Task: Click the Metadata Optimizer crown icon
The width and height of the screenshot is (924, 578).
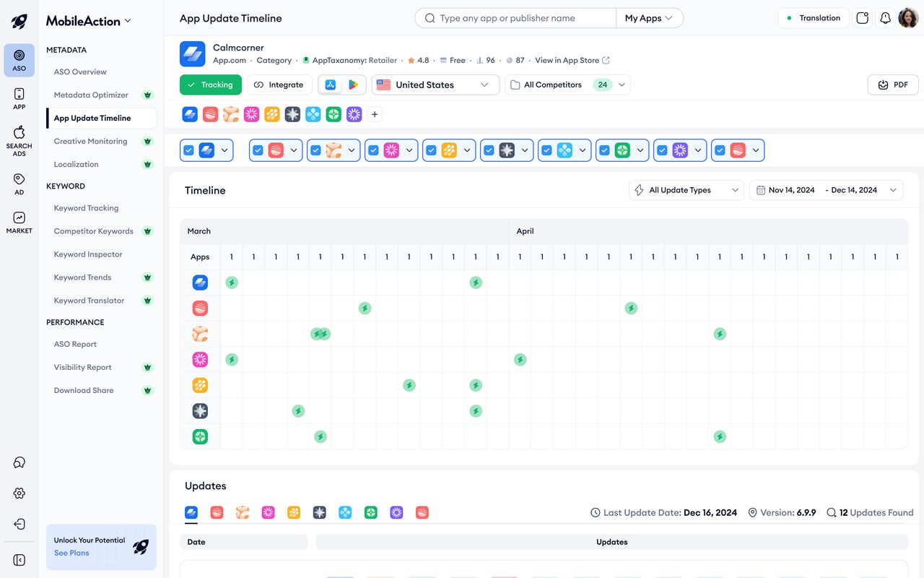Action: [x=147, y=95]
